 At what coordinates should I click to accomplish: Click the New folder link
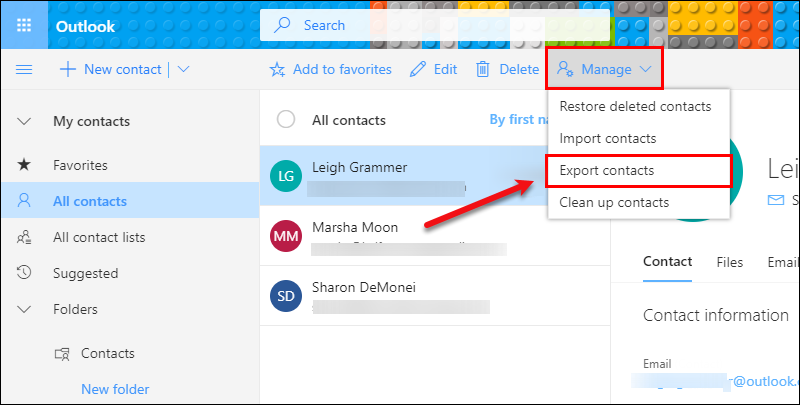click(115, 389)
